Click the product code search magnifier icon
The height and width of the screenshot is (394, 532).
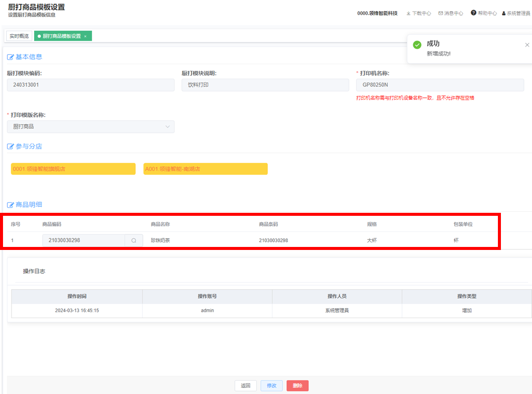tap(134, 240)
